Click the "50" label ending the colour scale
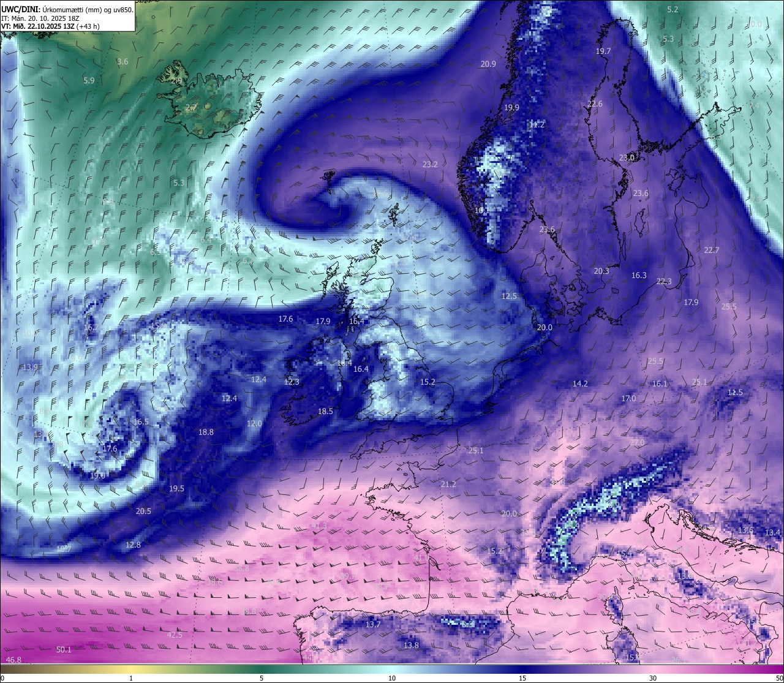784x683 pixels. coord(778,678)
